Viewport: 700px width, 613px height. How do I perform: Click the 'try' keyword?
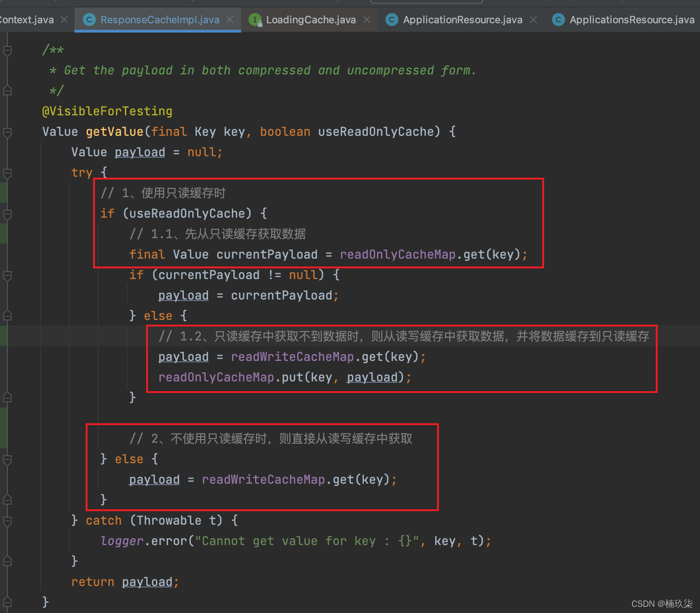(82, 173)
